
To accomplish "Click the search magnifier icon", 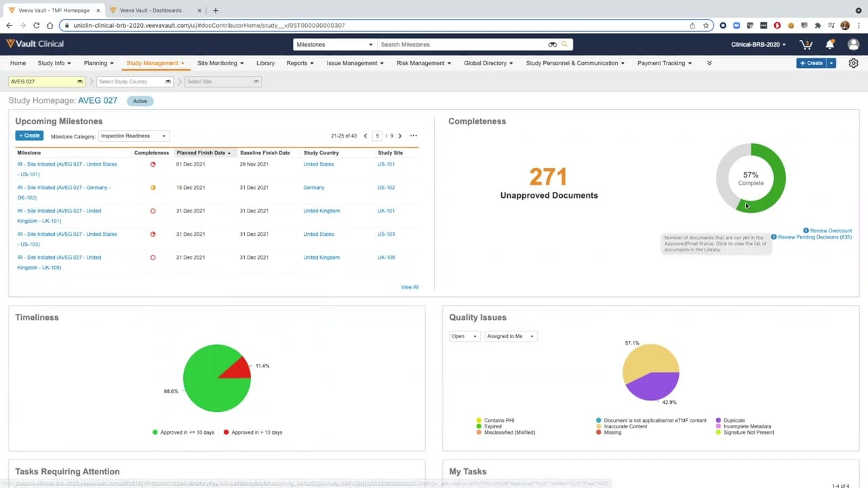I will tap(564, 45).
